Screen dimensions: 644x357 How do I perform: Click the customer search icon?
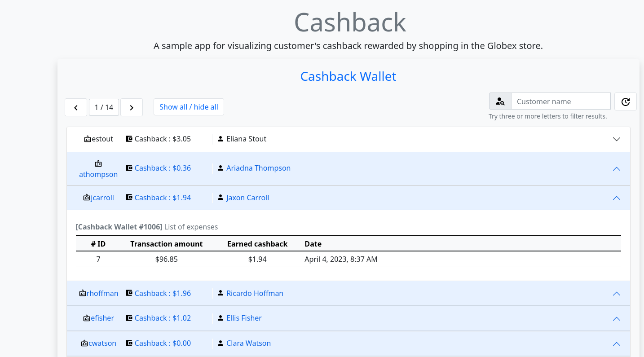[x=500, y=101]
